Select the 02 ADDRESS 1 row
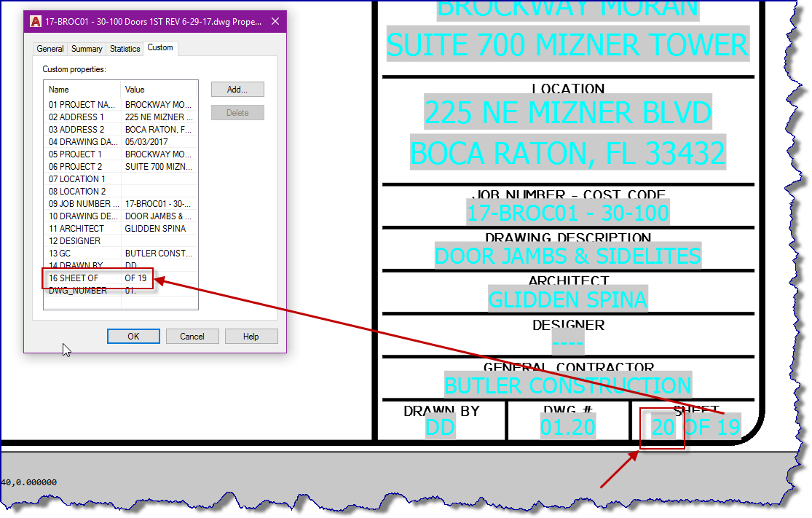This screenshot has height=518, width=812. click(x=121, y=117)
